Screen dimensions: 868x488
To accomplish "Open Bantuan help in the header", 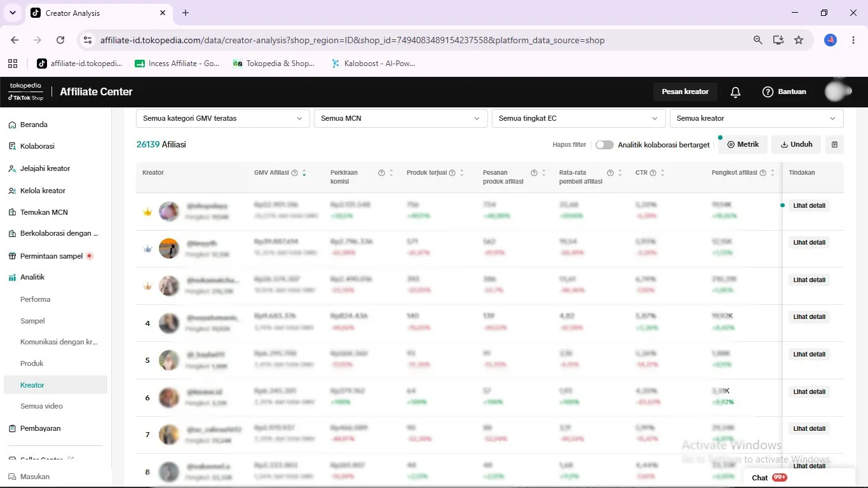I will [x=784, y=91].
